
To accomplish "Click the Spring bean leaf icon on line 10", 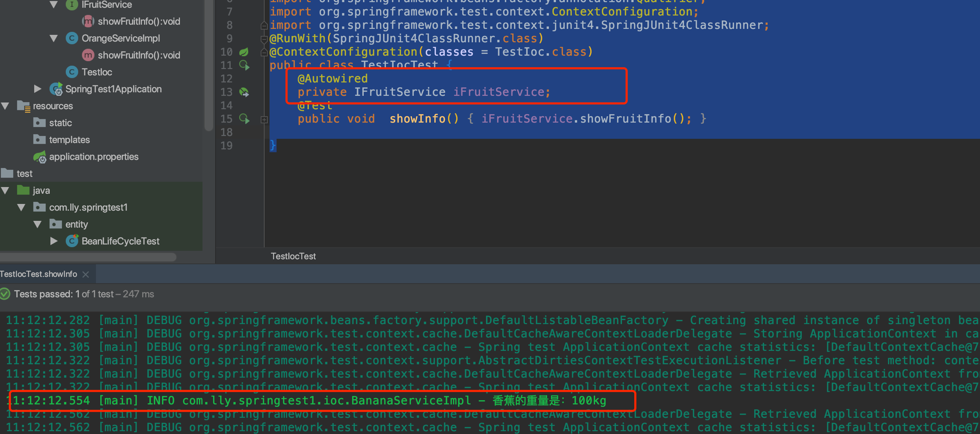I will tap(244, 52).
